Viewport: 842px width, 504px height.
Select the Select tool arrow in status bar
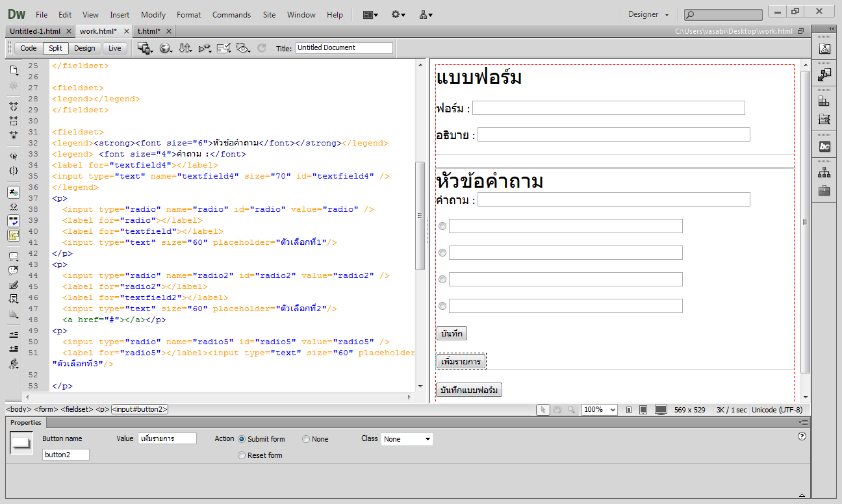pos(543,410)
